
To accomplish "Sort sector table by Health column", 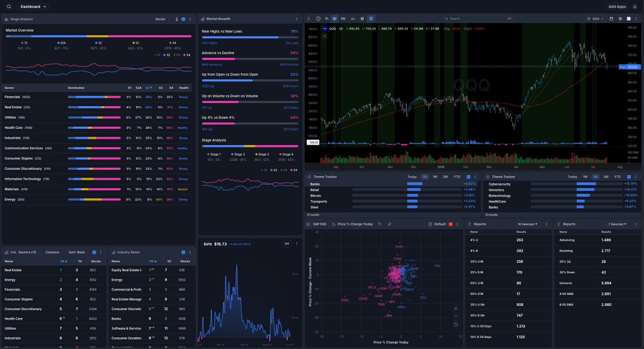I will tap(184, 87).
